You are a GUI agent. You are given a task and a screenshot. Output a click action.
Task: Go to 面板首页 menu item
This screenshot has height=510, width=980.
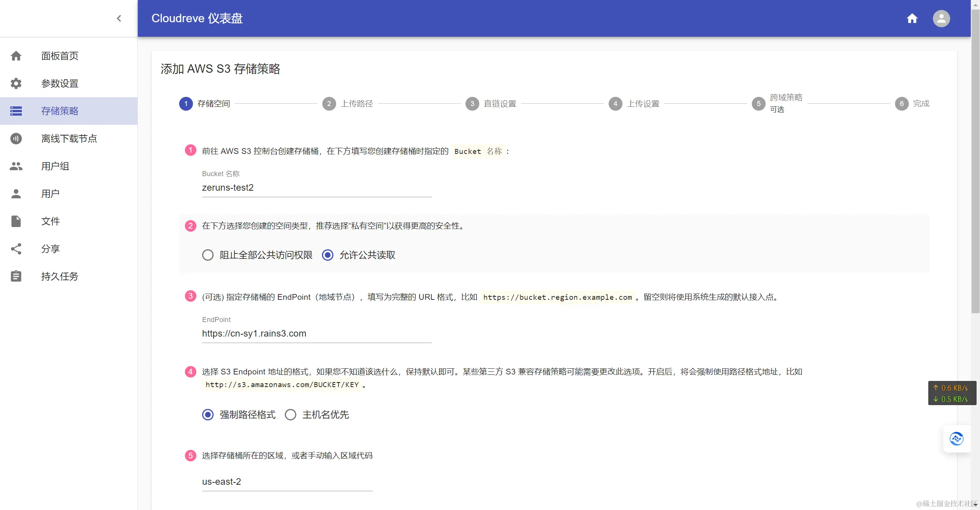tap(60, 56)
